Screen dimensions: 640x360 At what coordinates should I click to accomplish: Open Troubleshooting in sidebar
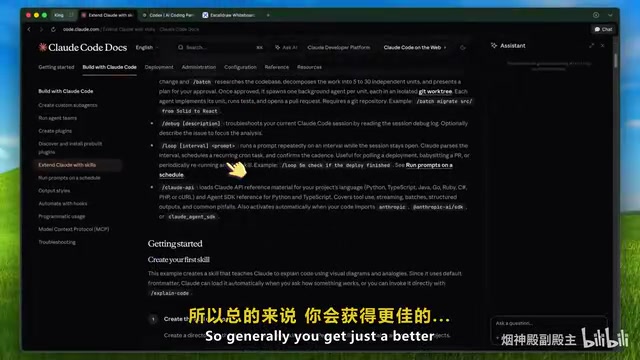[57, 242]
